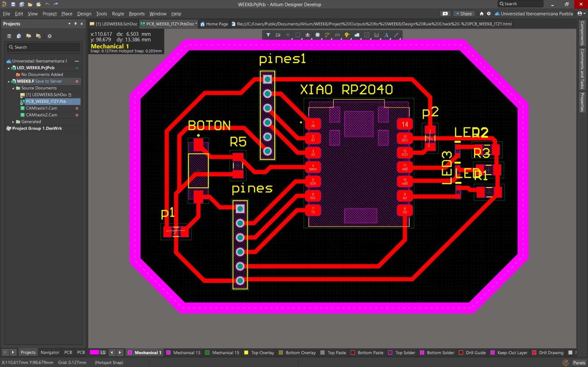This screenshot has width=588, height=367.
Task: Click the Save All icon in title bar
Action: (x=22, y=4)
